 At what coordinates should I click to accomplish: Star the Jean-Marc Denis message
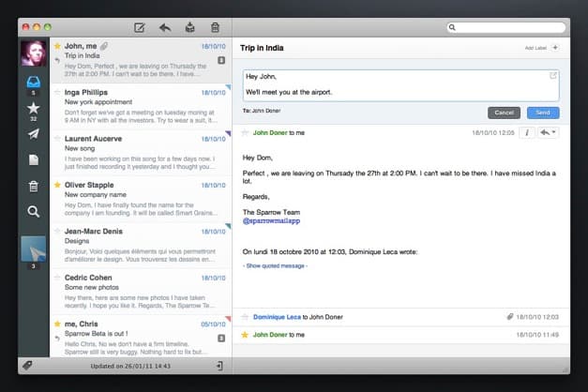(x=57, y=232)
